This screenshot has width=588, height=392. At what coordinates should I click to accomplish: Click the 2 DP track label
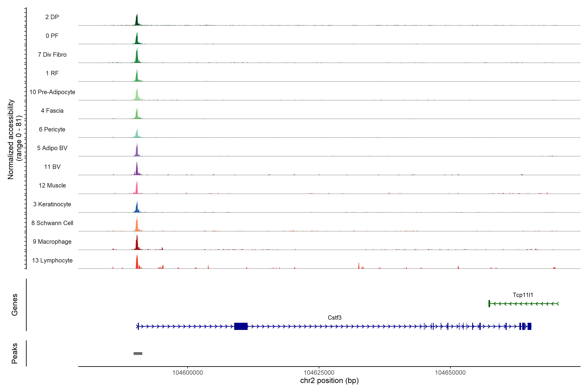tap(52, 17)
